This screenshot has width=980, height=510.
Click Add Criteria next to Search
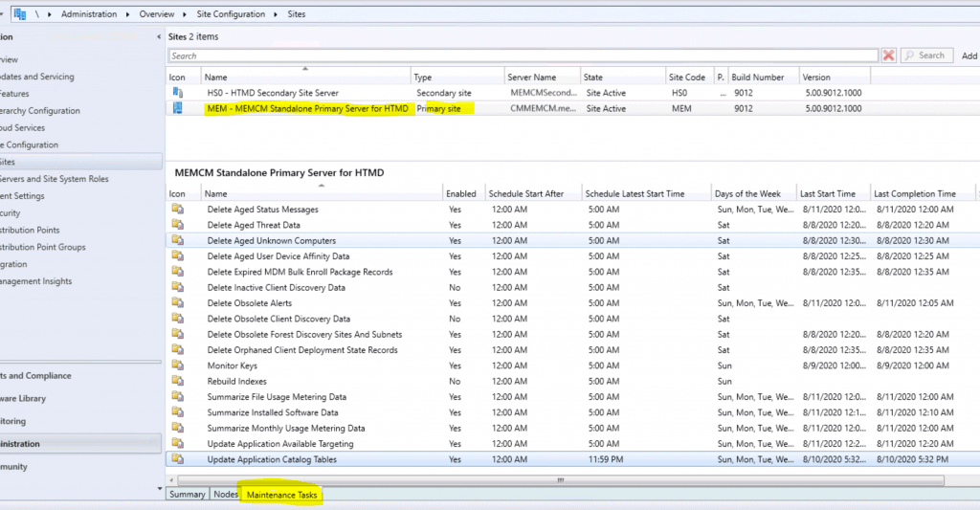969,55
